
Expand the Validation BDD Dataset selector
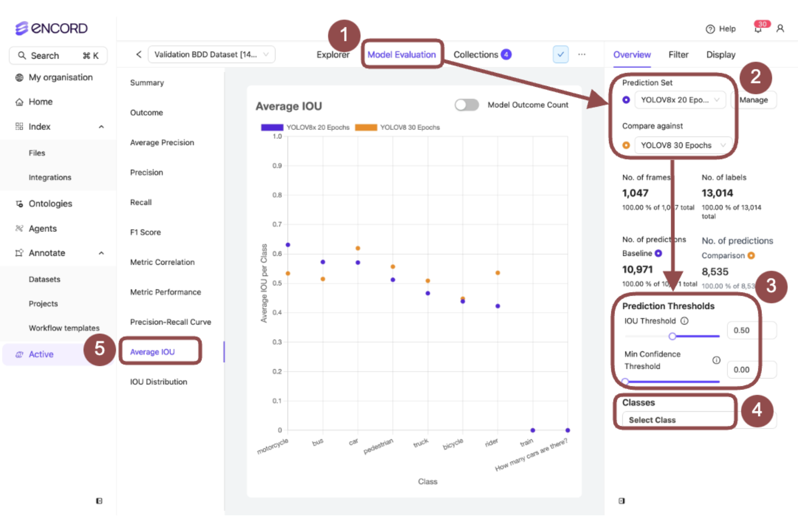tap(211, 54)
